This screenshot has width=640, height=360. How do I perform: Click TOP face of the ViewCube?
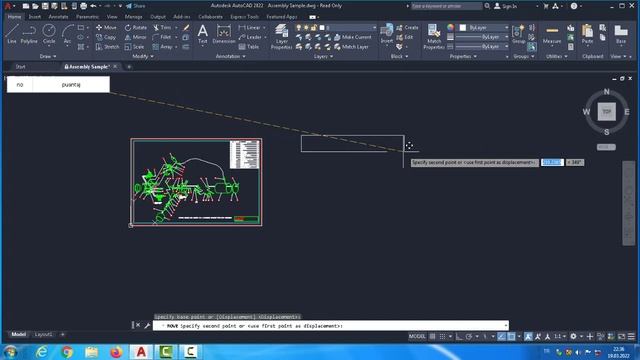click(x=607, y=112)
